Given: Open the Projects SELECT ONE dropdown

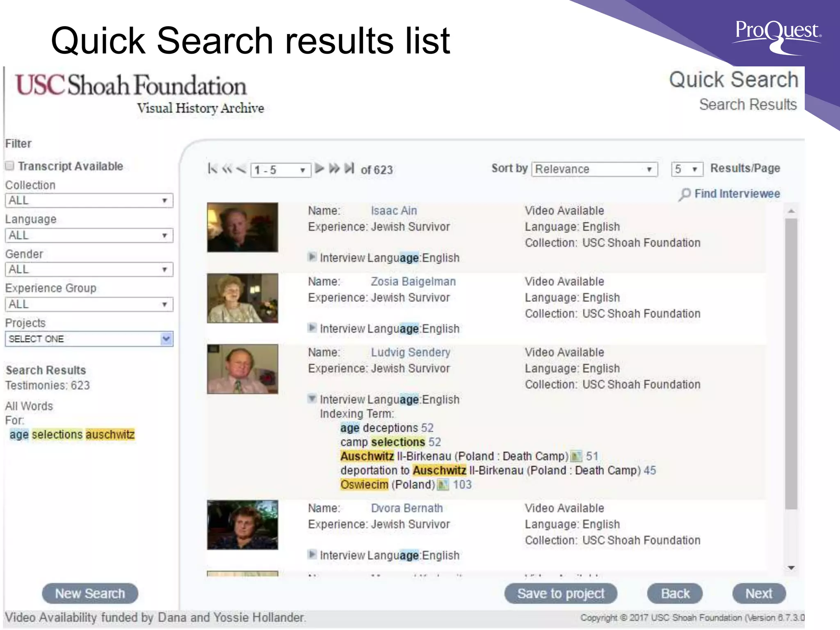Looking at the screenshot, I should 89,339.
